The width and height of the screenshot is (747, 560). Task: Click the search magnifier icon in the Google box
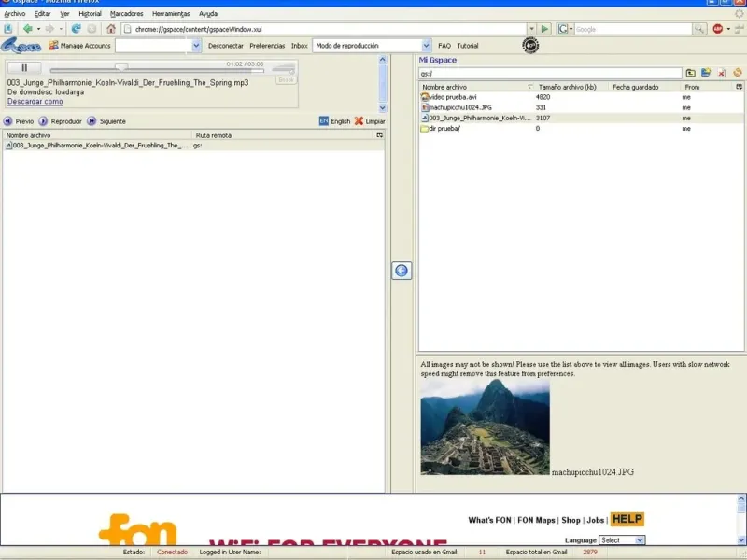click(x=698, y=29)
